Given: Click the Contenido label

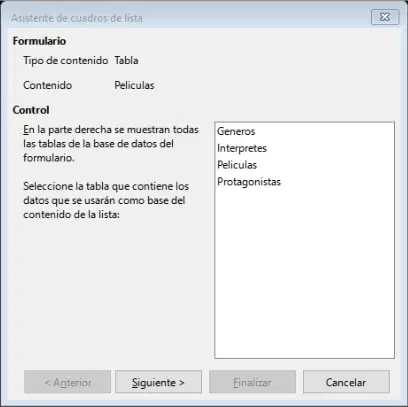Looking at the screenshot, I should tap(48, 85).
